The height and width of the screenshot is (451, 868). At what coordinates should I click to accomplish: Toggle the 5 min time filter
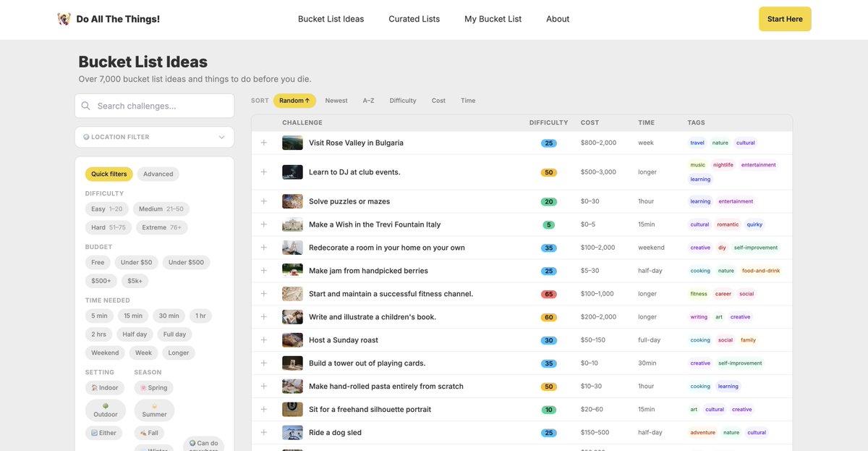click(x=99, y=316)
